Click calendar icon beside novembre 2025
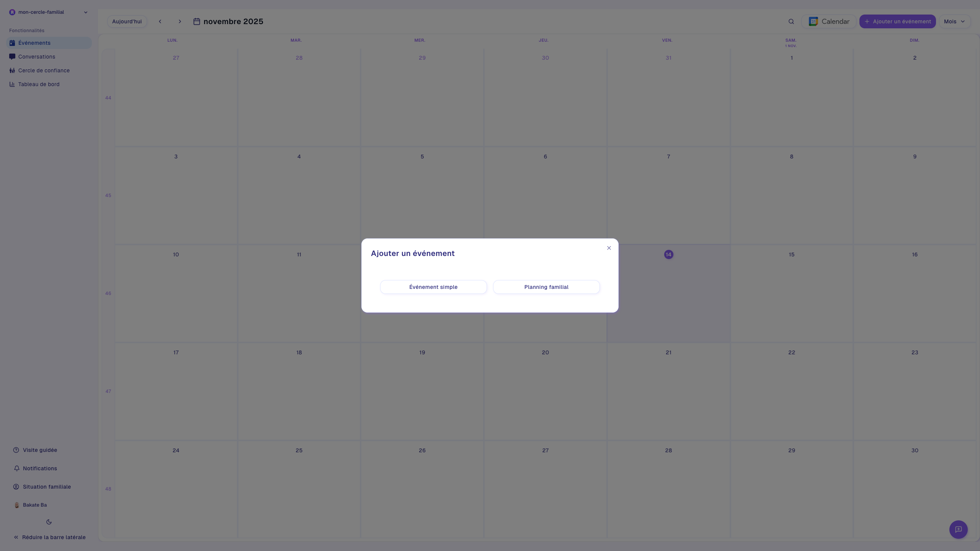Screen dimensions: 980x551 (197, 21)
